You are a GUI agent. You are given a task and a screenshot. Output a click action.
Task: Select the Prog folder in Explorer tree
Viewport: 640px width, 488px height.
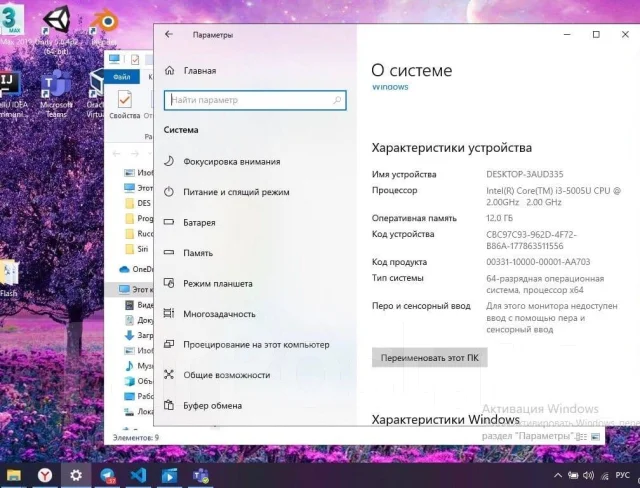point(139,219)
